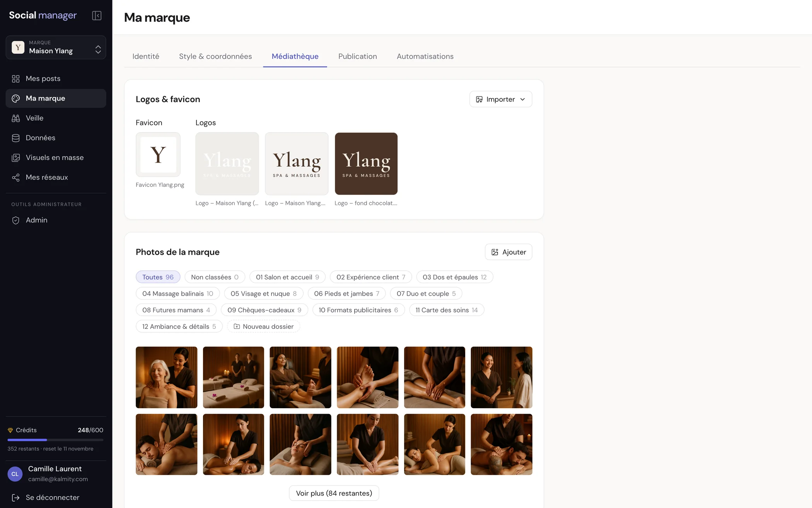Open the Maison Ylang brand selector
The height and width of the screenshot is (508, 812).
56,47
